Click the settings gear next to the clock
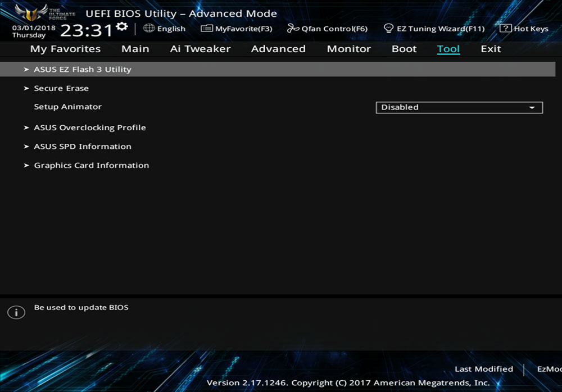The image size is (562, 392). [122, 26]
